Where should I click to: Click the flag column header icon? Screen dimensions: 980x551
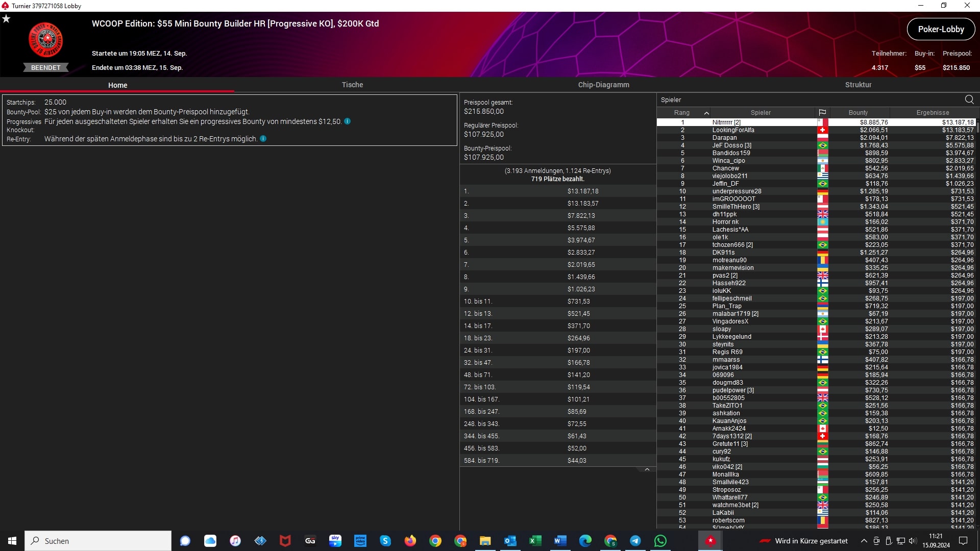[822, 113]
